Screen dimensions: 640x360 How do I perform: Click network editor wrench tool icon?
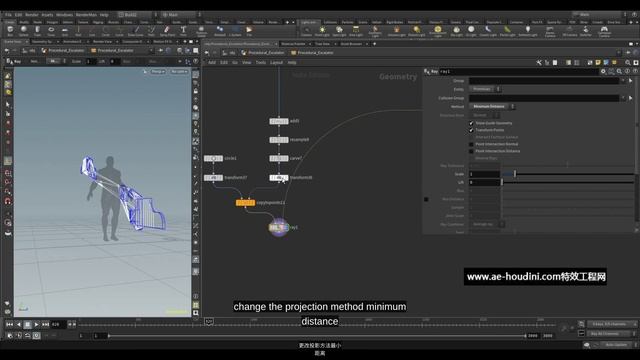click(539, 62)
